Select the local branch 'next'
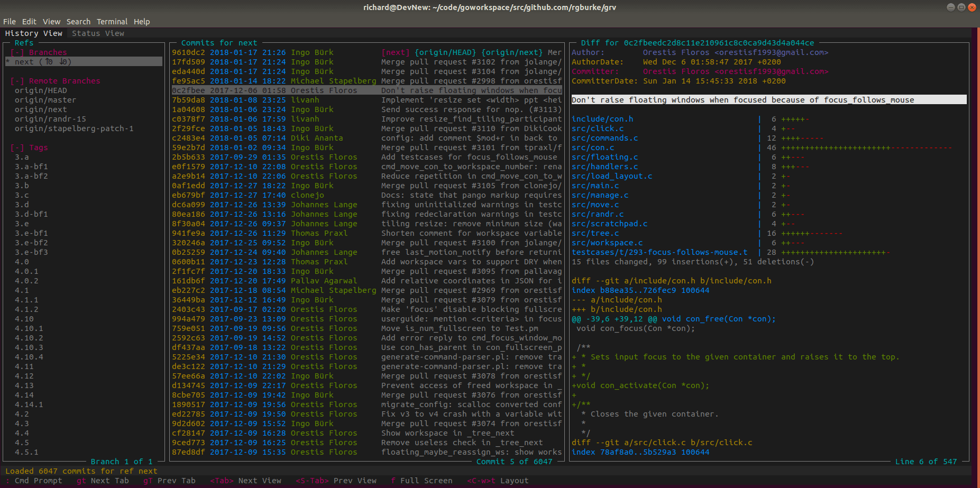This screenshot has height=488, width=980. [84, 62]
